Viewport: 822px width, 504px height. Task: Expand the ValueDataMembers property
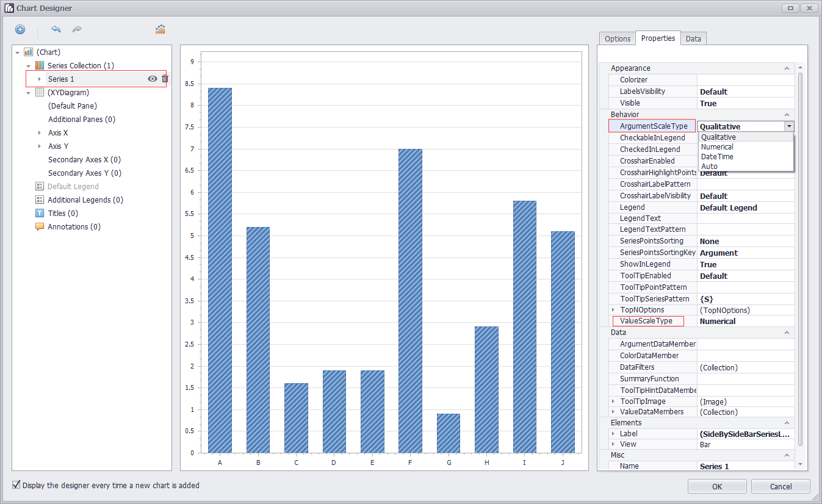(613, 412)
